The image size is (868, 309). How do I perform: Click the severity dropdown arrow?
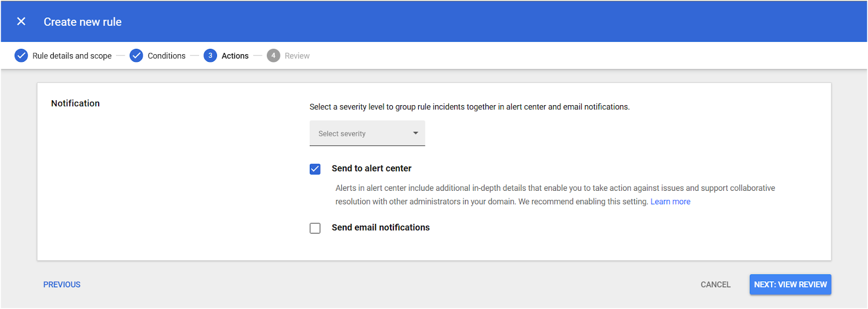tap(416, 133)
